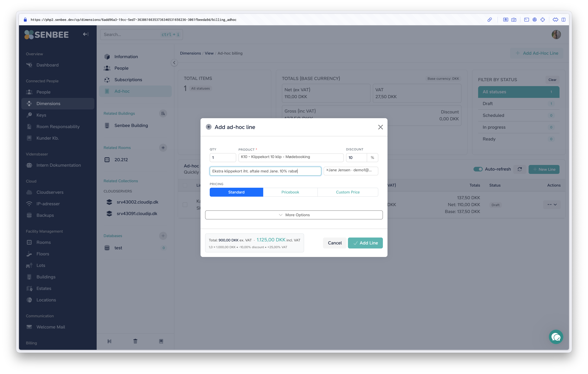Go to Dimensions breadcrumb link
The width and height of the screenshot is (588, 374).
(x=190, y=53)
